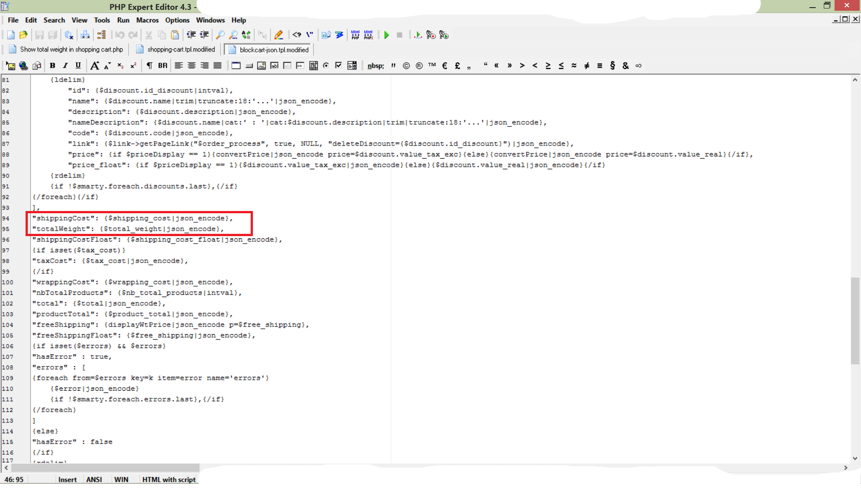This screenshot has height=504, width=861.
Task: Insert a checkbox form element
Action: [x=339, y=66]
